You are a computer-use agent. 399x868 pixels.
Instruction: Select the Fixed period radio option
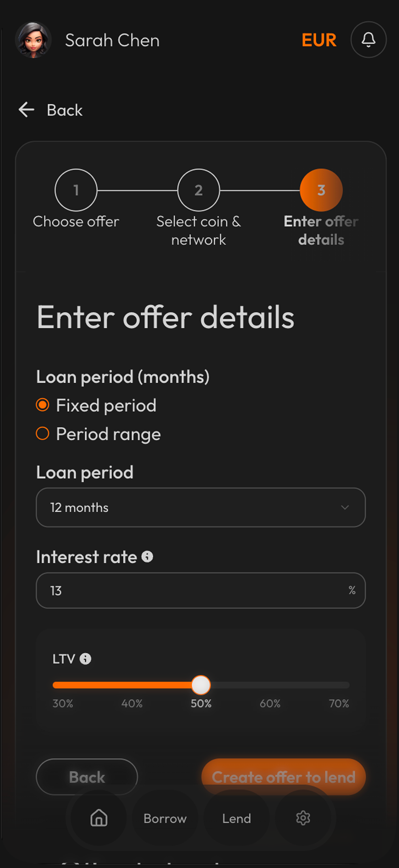pyautogui.click(x=43, y=405)
